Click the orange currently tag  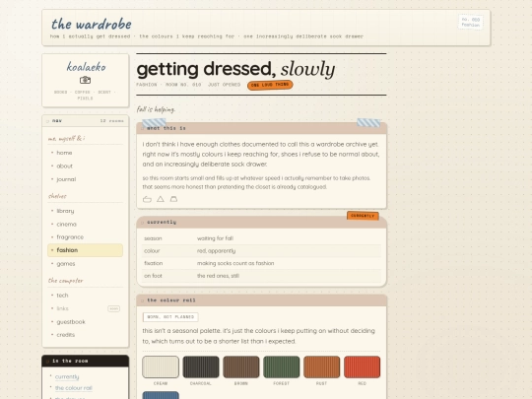pyautogui.click(x=363, y=216)
